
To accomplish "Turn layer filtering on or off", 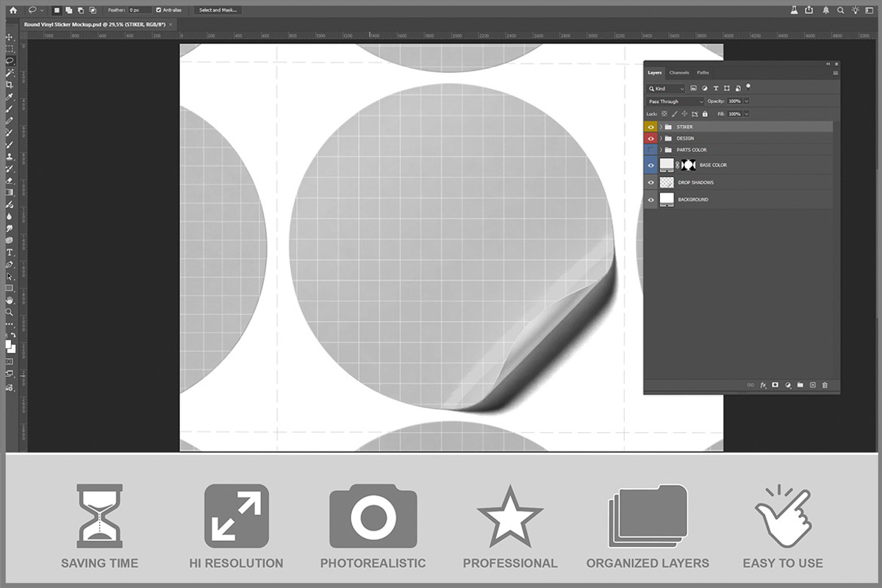I will coord(748,87).
